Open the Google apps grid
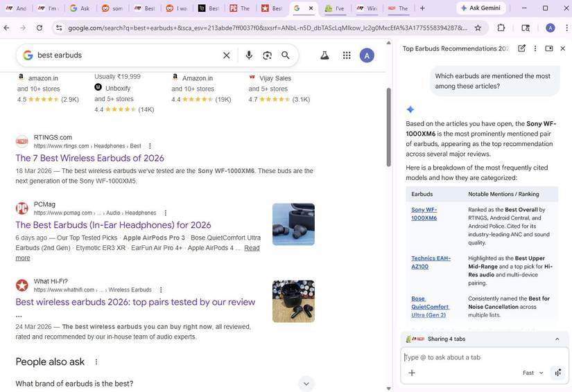 pyautogui.click(x=347, y=55)
